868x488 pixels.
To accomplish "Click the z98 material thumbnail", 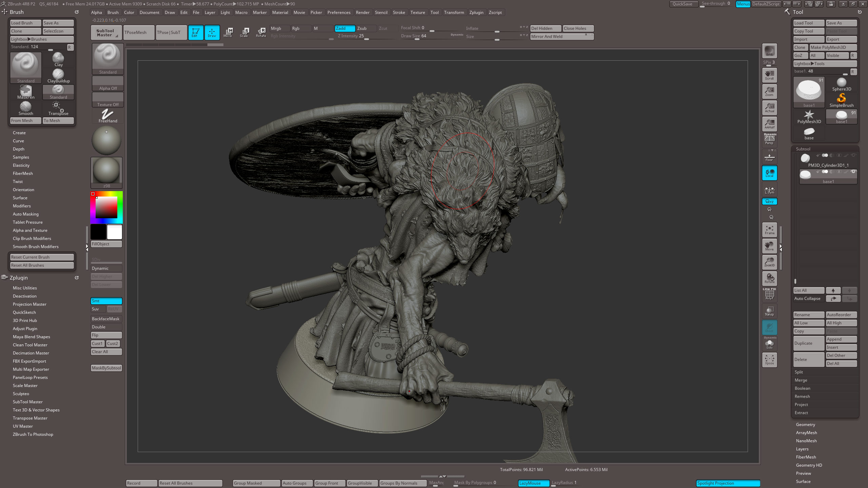I will point(106,172).
